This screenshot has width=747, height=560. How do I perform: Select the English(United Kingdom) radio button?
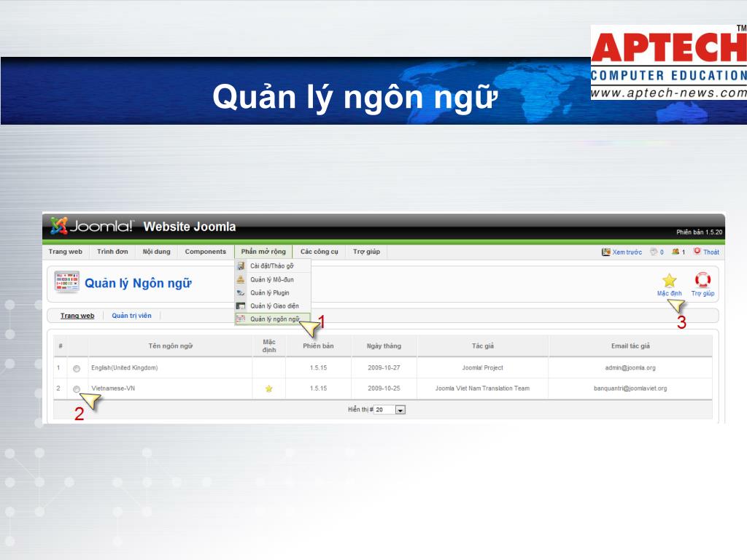[x=77, y=368]
